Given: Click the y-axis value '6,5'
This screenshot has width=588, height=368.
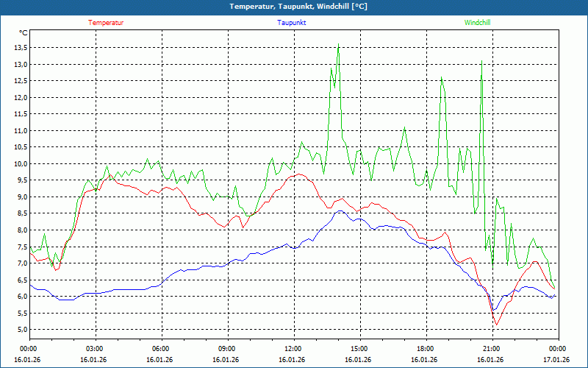Looking at the screenshot, I should 22,280.
